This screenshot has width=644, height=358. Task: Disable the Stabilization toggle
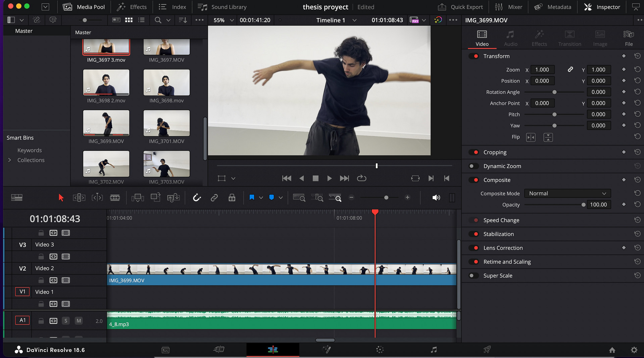coord(474,234)
